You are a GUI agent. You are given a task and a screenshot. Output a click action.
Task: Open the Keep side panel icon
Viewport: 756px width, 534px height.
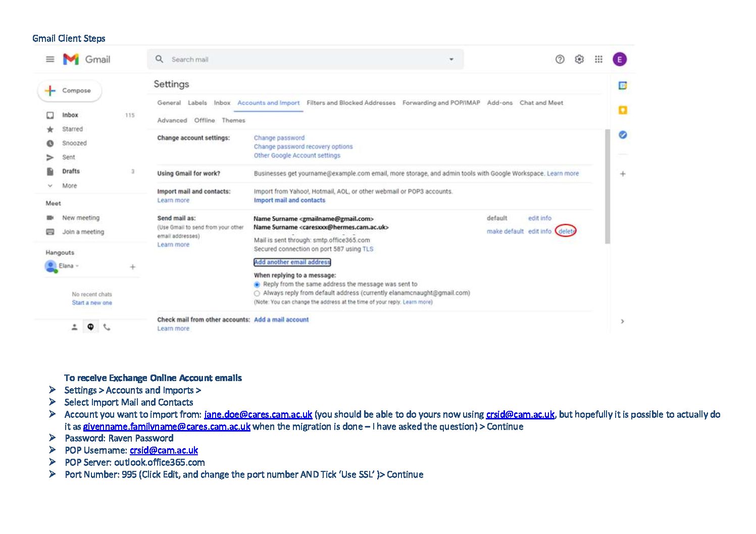pyautogui.click(x=623, y=110)
